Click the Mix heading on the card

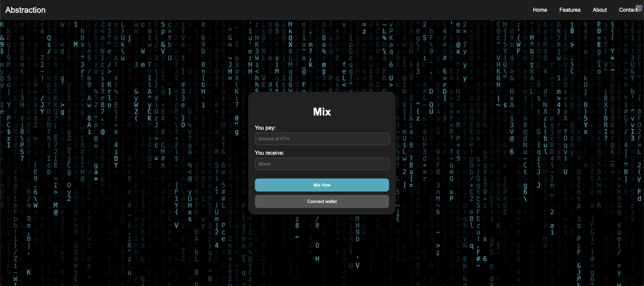coord(322,112)
